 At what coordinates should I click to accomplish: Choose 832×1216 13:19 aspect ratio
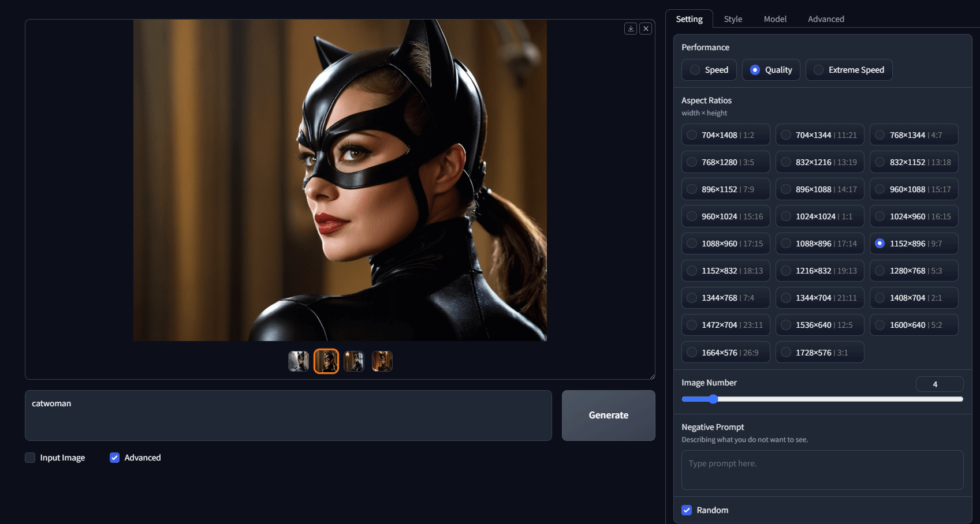click(x=820, y=162)
